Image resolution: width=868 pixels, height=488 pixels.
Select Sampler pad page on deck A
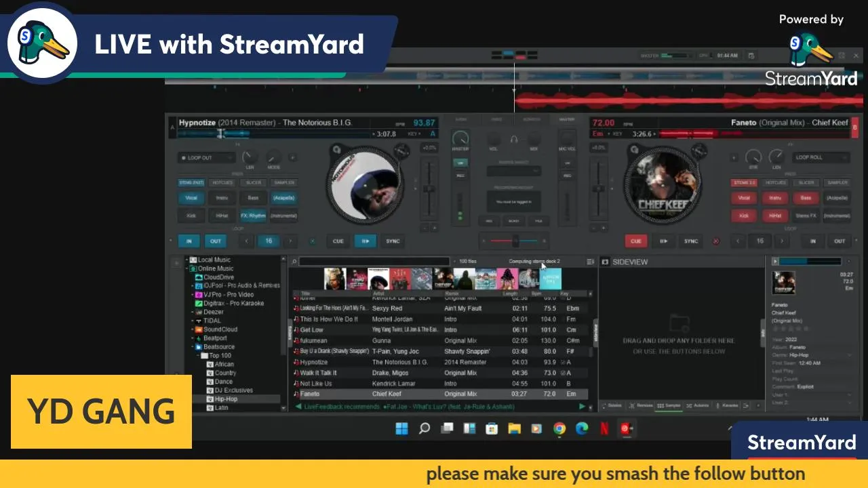284,182
